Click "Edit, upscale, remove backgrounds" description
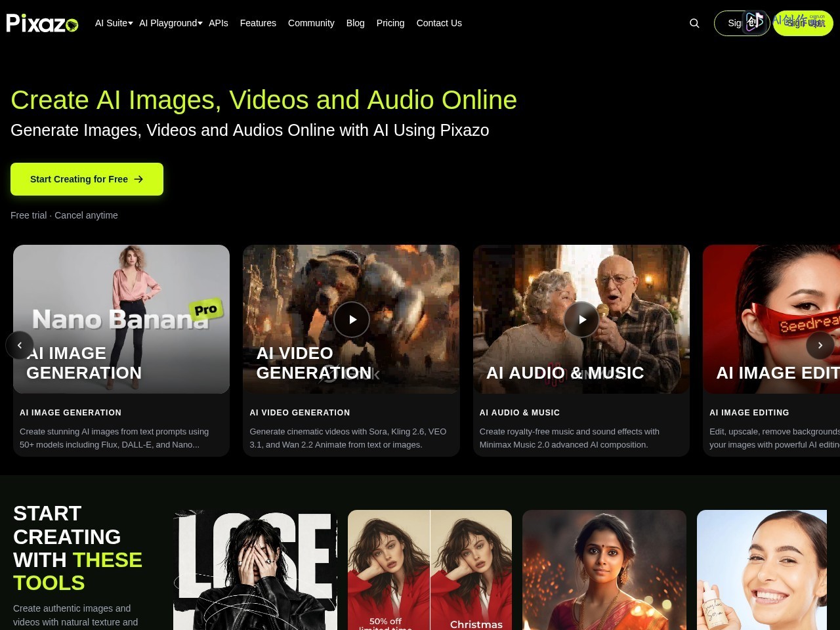The image size is (840, 630). point(774,438)
